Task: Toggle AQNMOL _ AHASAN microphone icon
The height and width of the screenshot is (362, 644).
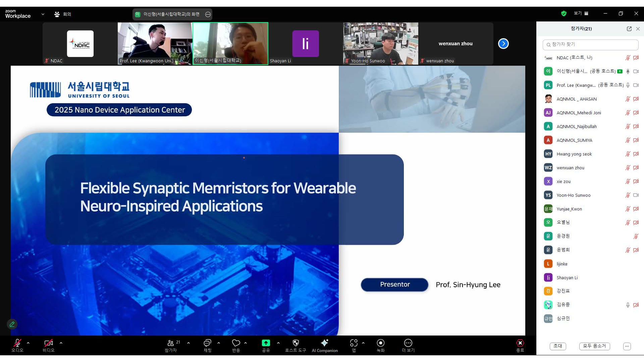Action: coord(628,99)
